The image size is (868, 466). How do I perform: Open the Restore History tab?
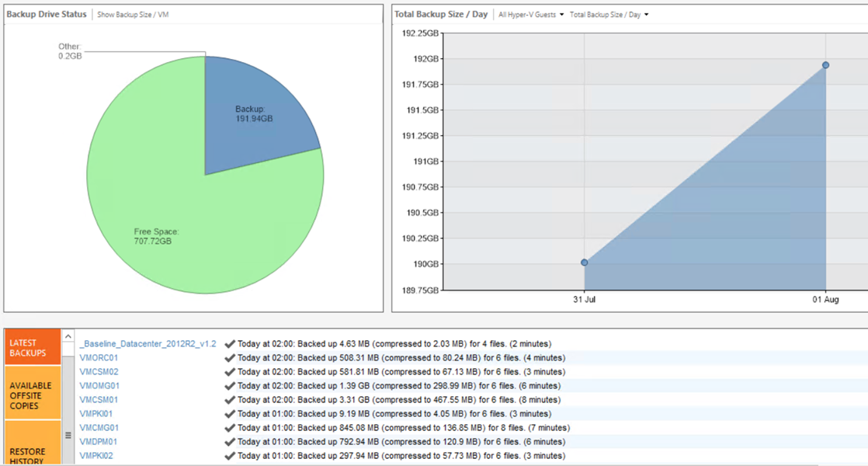[33, 443]
